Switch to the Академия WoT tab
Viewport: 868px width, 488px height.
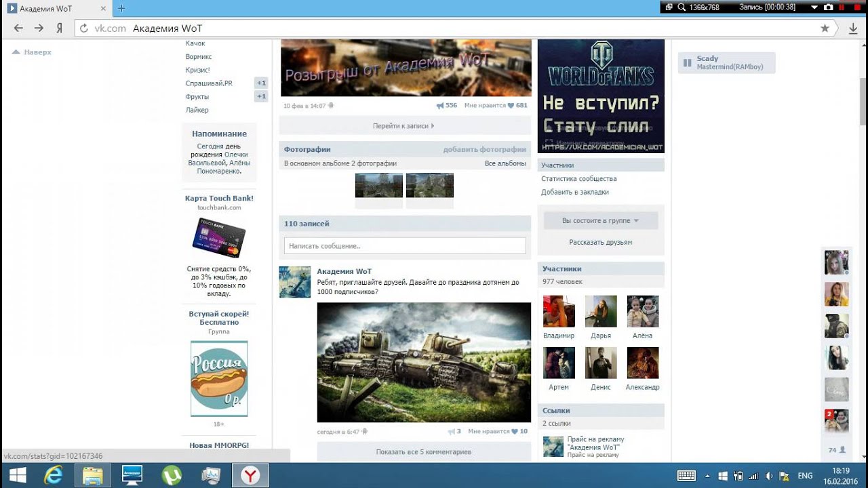pyautogui.click(x=58, y=8)
